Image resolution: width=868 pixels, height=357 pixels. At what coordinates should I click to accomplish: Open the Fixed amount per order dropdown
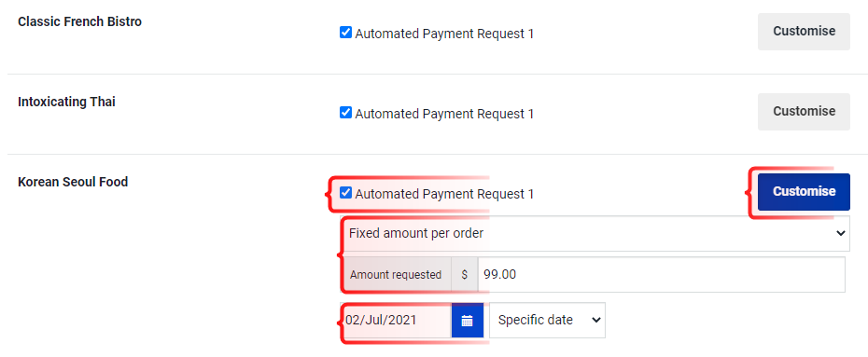595,234
